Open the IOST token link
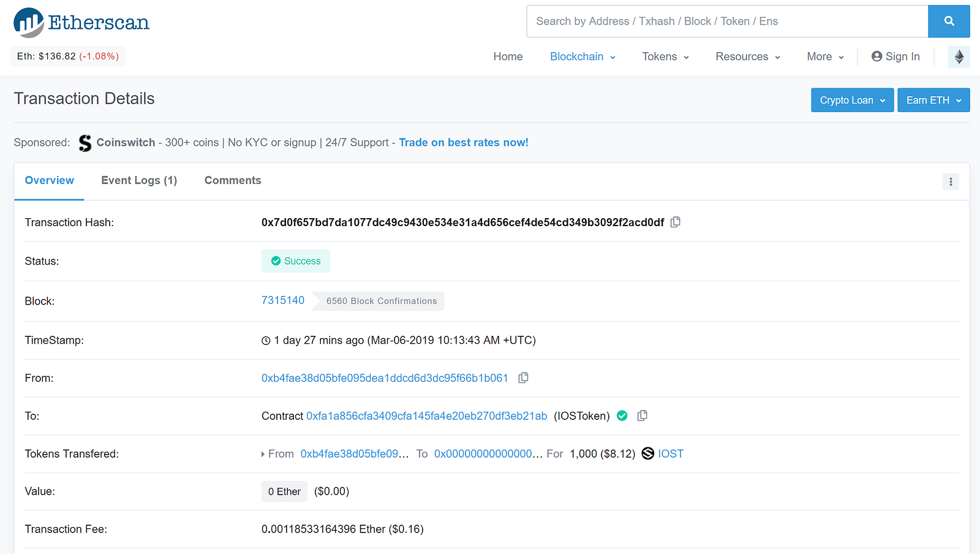The width and height of the screenshot is (980, 554). (671, 454)
